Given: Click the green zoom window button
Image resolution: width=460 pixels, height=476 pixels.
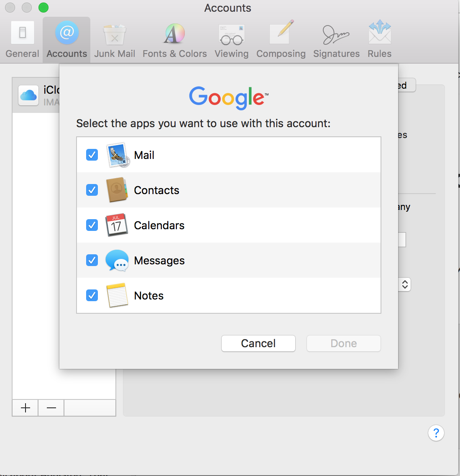Looking at the screenshot, I should [x=43, y=7].
